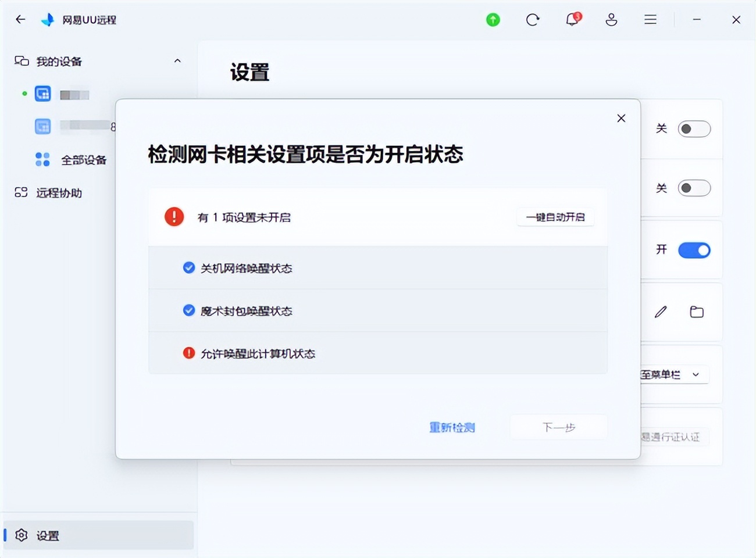Click the folder icon on the right panel
The image size is (756, 558).
coord(697,312)
